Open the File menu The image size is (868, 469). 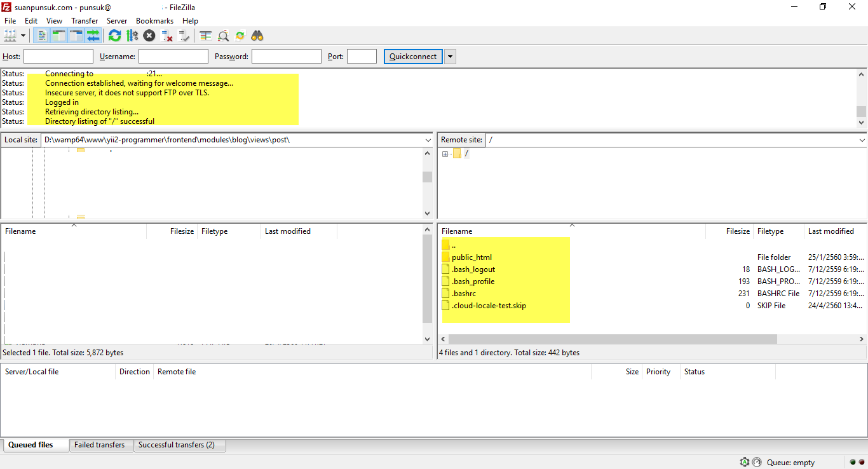10,21
